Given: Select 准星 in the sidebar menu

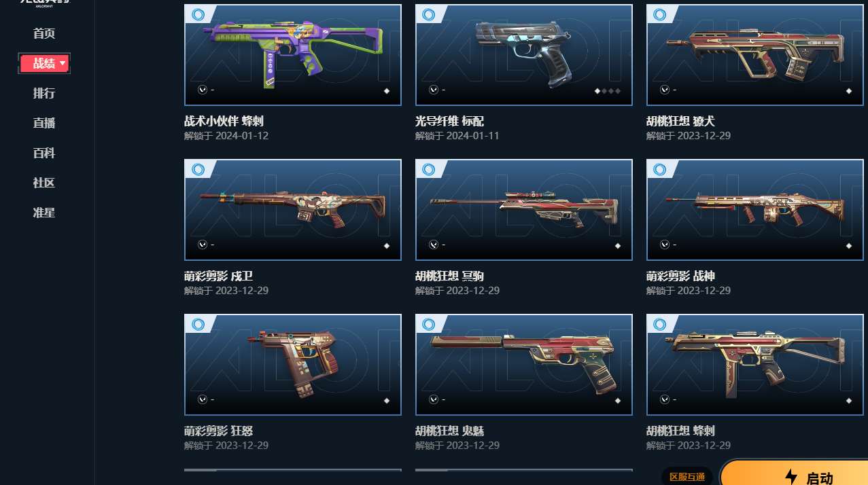Looking at the screenshot, I should pyautogui.click(x=44, y=213).
